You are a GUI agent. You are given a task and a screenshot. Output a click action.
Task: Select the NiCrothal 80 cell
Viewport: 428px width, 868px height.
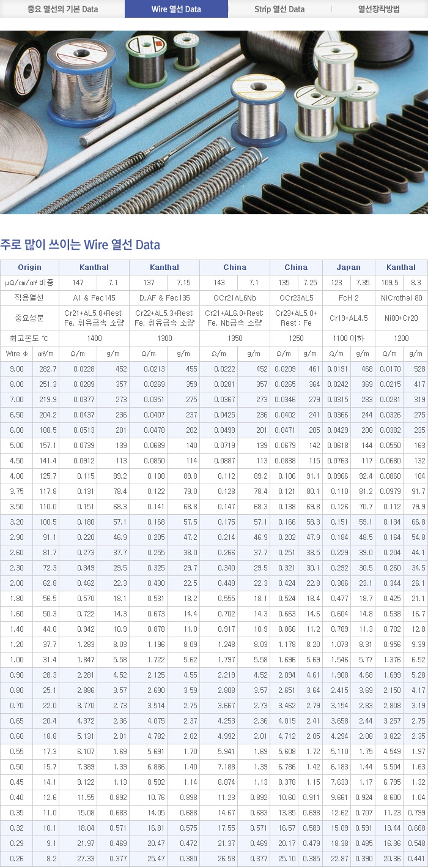point(401,298)
